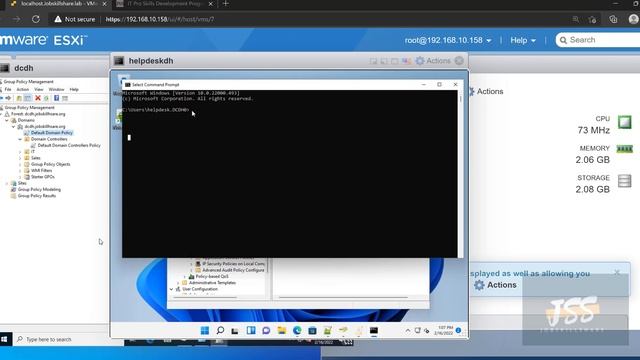This screenshot has width=640, height=360.
Task: Select Policy-based QoS in the policy editor tree
Action: tap(212, 276)
